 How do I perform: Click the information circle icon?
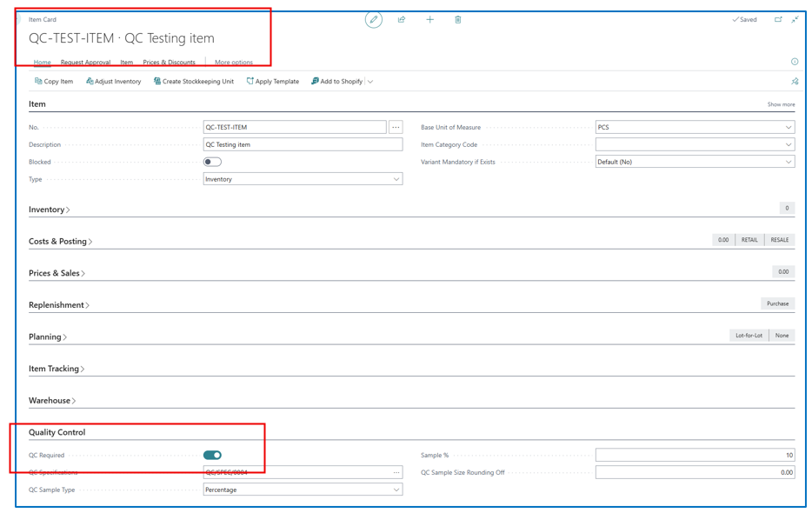click(x=795, y=62)
